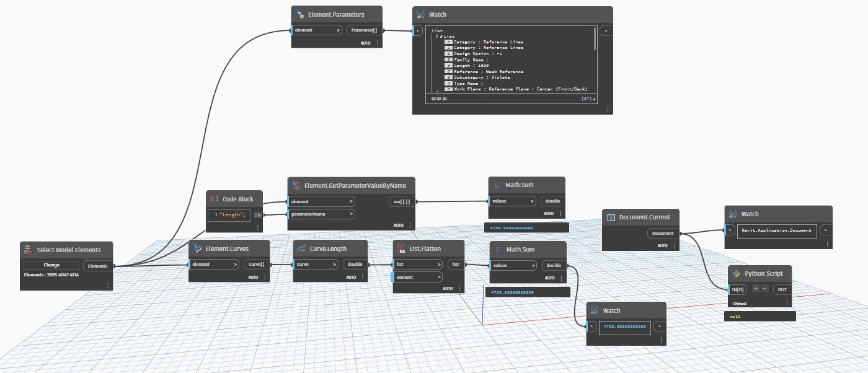Click the sigma icon of Math.Sum after List.Flatten

(x=498, y=249)
